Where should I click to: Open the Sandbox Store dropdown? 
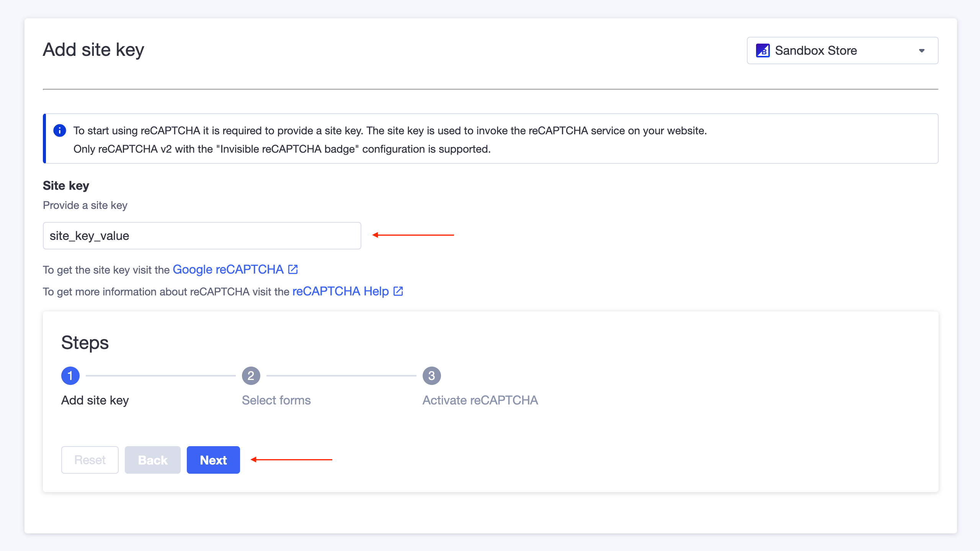coord(842,50)
